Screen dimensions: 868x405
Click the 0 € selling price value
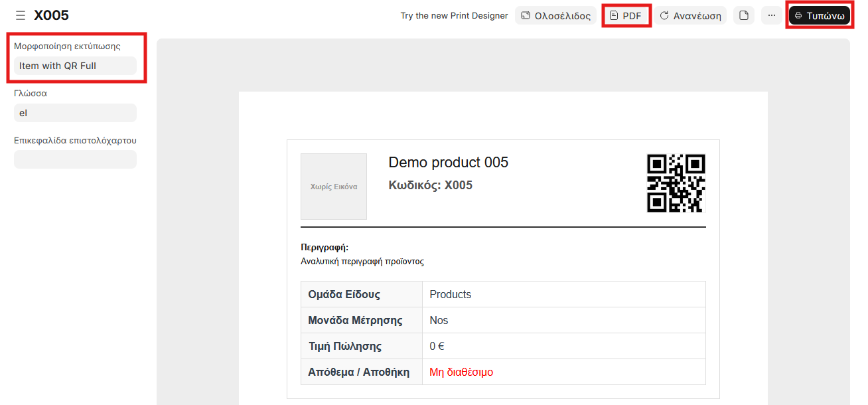pos(437,346)
